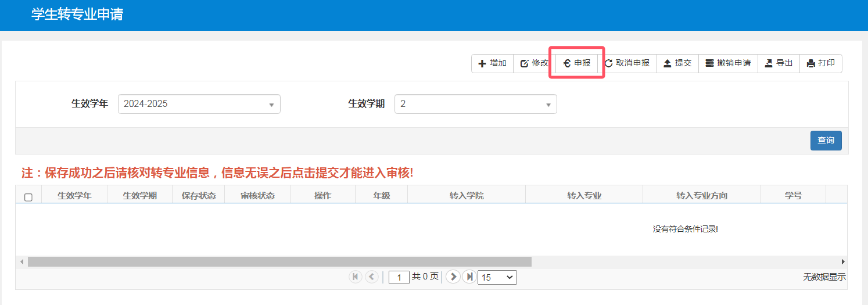Click the horizontal scrollbar under the table
868x305 pixels.
[279, 262]
